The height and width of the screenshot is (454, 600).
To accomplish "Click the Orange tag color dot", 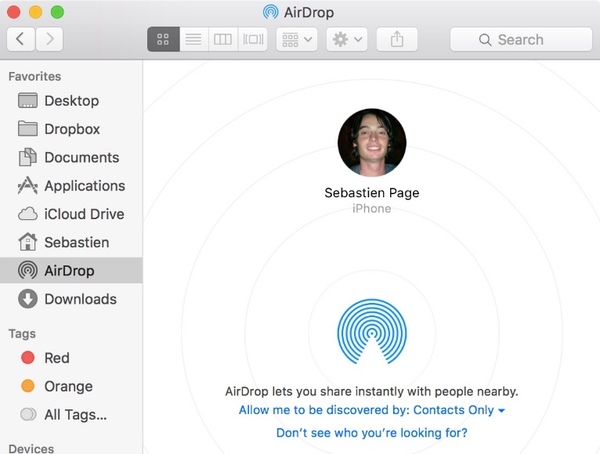I will click(28, 386).
